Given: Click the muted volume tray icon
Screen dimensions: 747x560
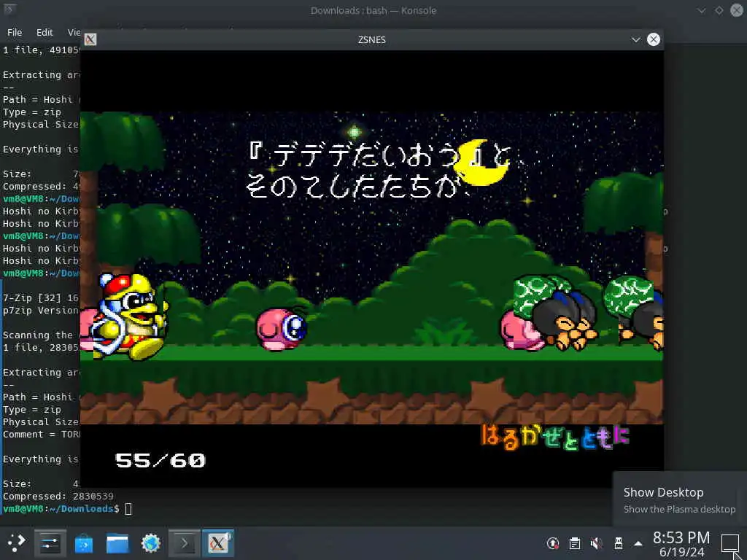Looking at the screenshot, I should [597, 542].
